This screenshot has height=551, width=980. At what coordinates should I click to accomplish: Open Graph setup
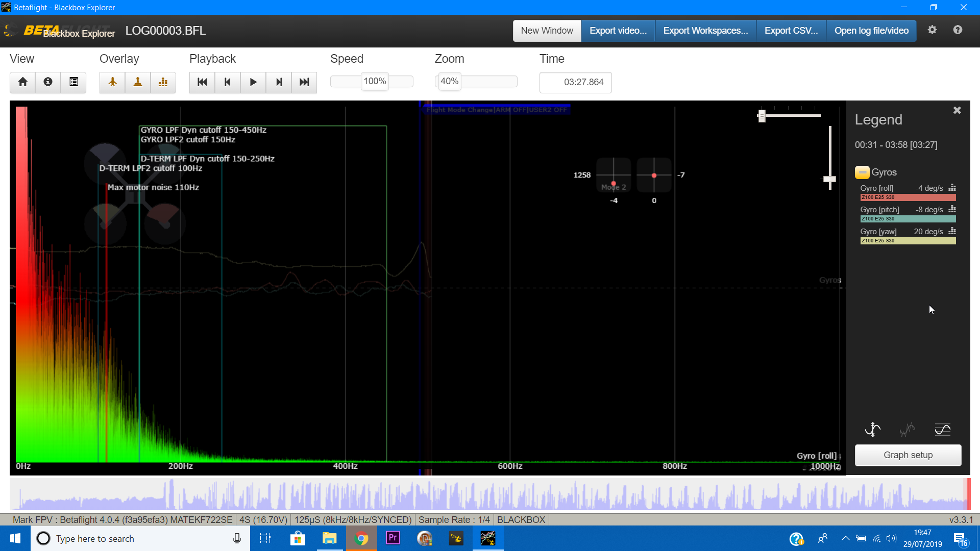pyautogui.click(x=908, y=455)
